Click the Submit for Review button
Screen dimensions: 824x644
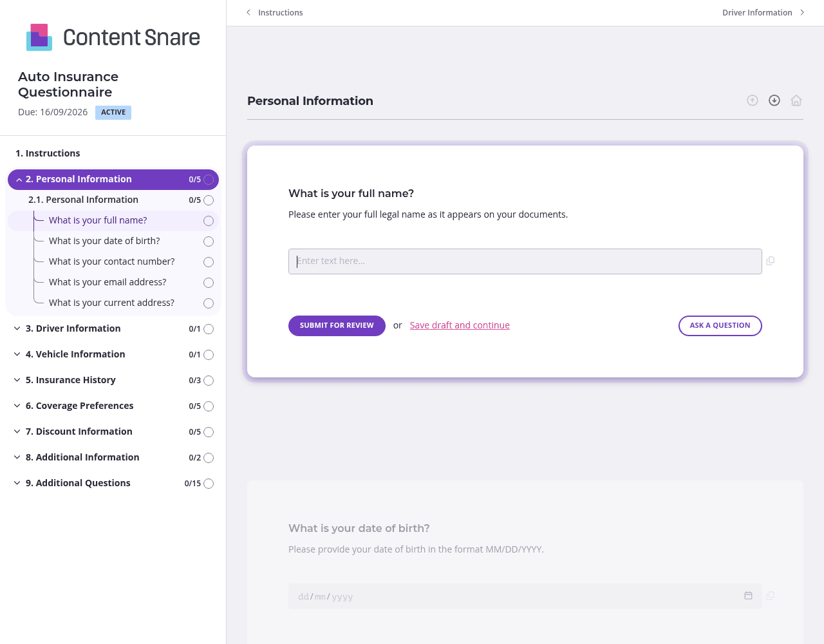point(337,326)
